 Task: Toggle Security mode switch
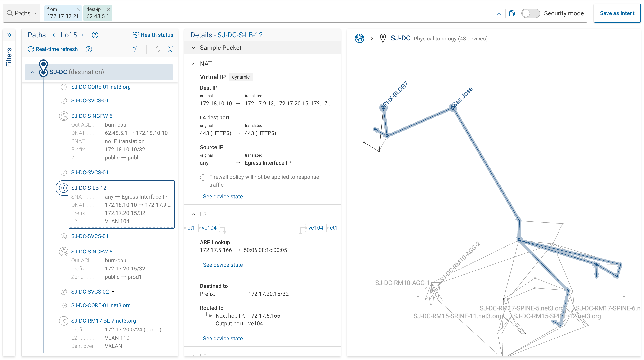click(x=531, y=13)
